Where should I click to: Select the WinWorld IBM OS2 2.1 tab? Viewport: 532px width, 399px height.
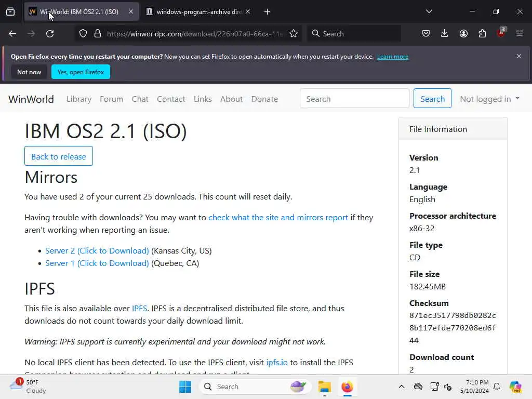coord(82,12)
